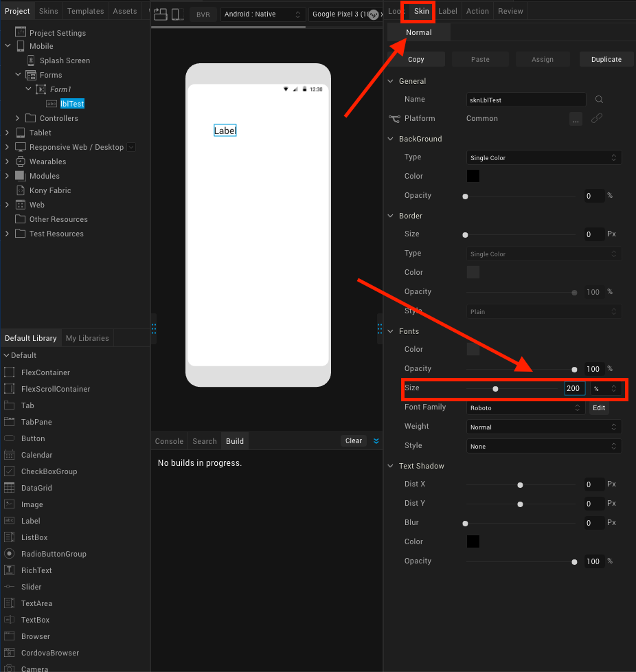The image size is (636, 672).
Task: Select the Label widget on the canvas
Action: coord(225,131)
